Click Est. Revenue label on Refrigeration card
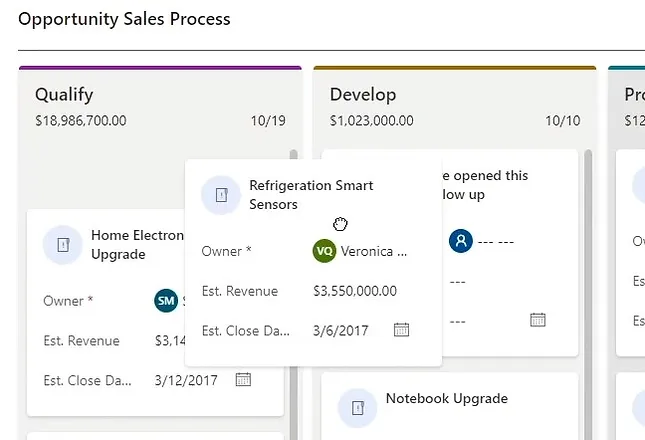Screen dimensions: 645x440 point(240,291)
